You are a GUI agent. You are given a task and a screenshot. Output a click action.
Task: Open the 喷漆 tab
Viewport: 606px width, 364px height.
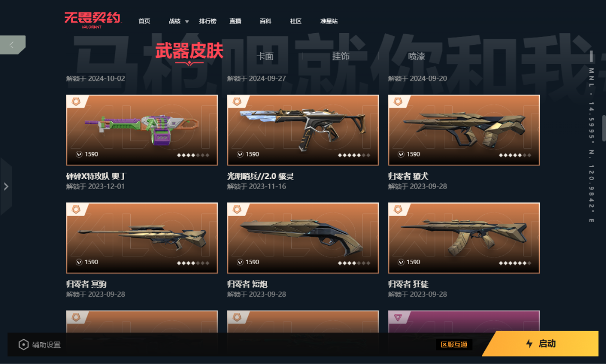tap(416, 57)
